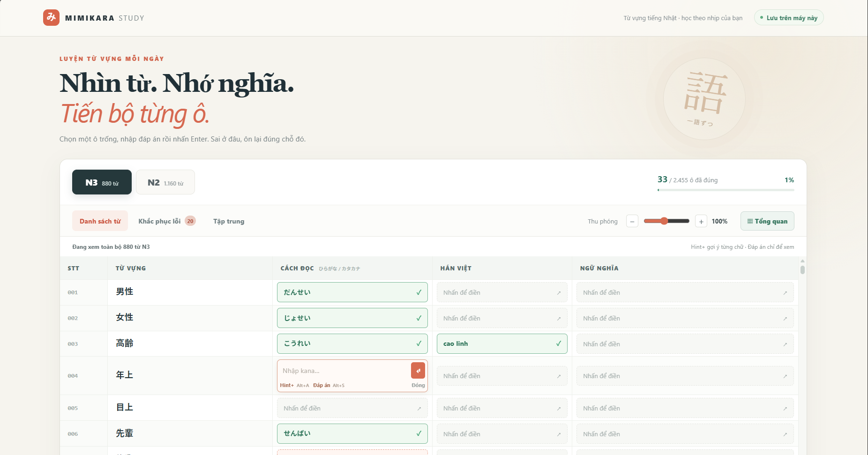Select the N3 880 từ level tab

[x=102, y=182]
